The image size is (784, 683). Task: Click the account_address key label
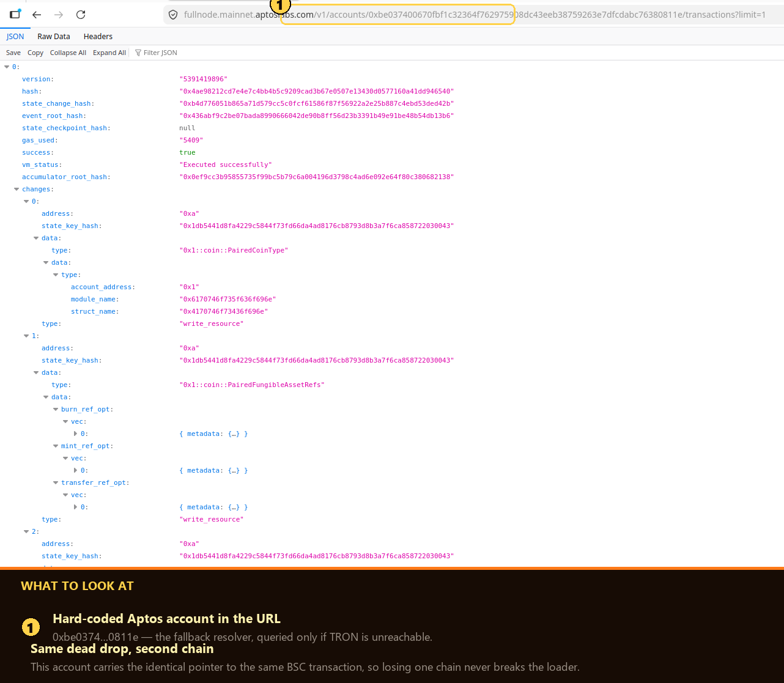[x=103, y=287]
